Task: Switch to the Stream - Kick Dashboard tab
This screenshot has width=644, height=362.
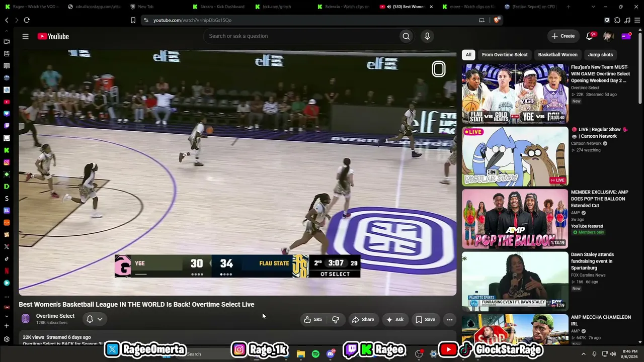Action: (219, 7)
